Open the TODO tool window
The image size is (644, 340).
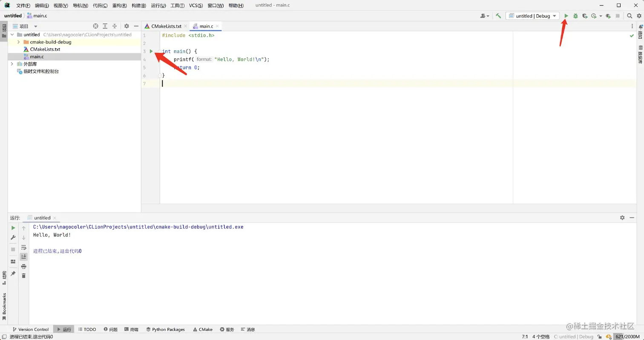[87, 329]
